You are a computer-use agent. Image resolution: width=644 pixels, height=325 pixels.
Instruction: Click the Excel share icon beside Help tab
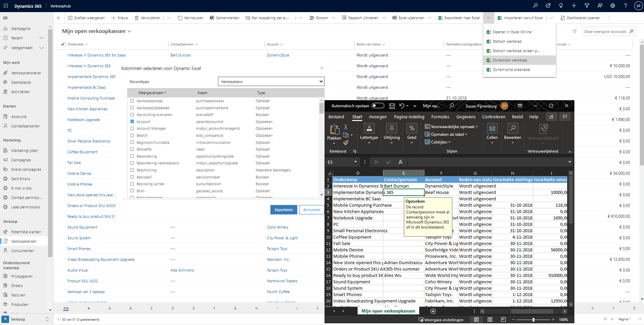(551, 117)
